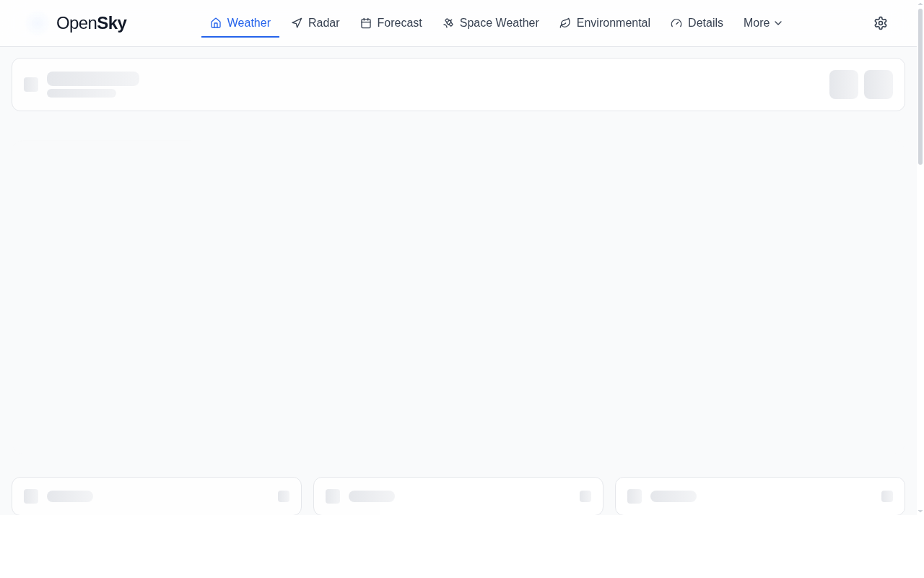Click the OpenSky brand name link
924x578 pixels.
point(91,22)
